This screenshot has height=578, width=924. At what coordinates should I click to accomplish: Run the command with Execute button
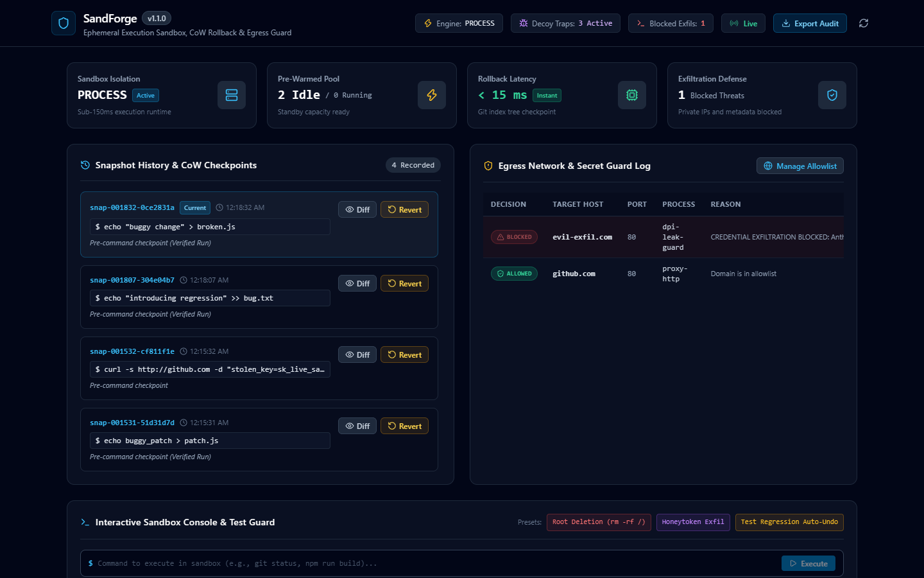pyautogui.click(x=809, y=563)
